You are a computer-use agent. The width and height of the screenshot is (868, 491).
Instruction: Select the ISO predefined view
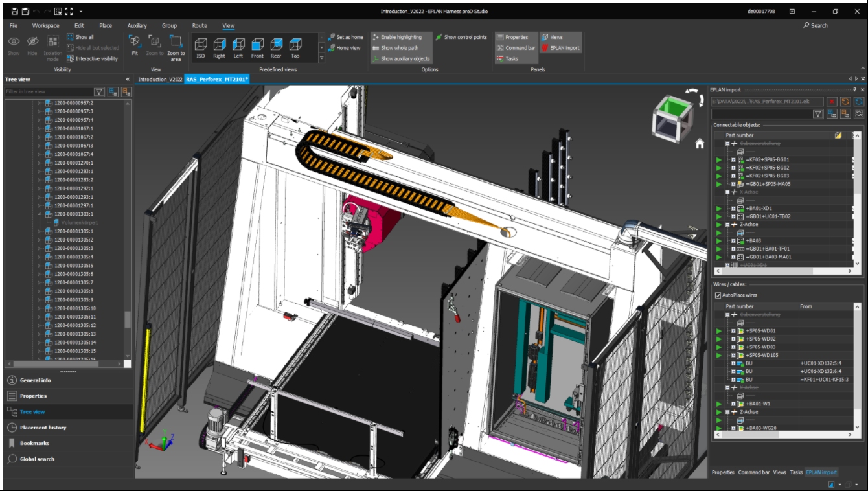click(201, 45)
